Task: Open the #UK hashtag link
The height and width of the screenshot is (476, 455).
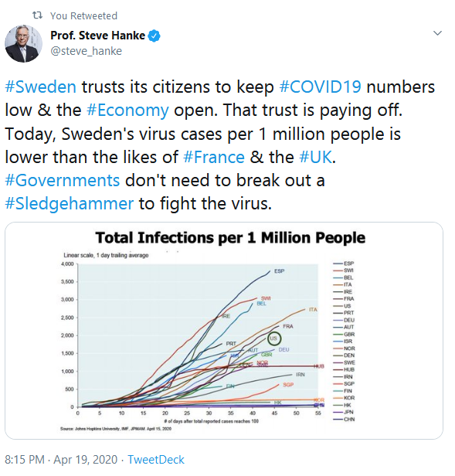Action: tap(316, 158)
